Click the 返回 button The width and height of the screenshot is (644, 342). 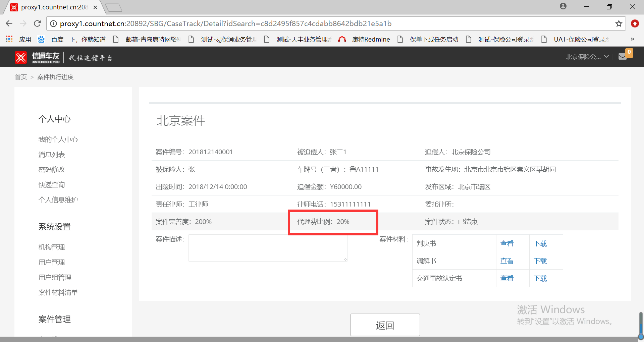[x=385, y=325]
